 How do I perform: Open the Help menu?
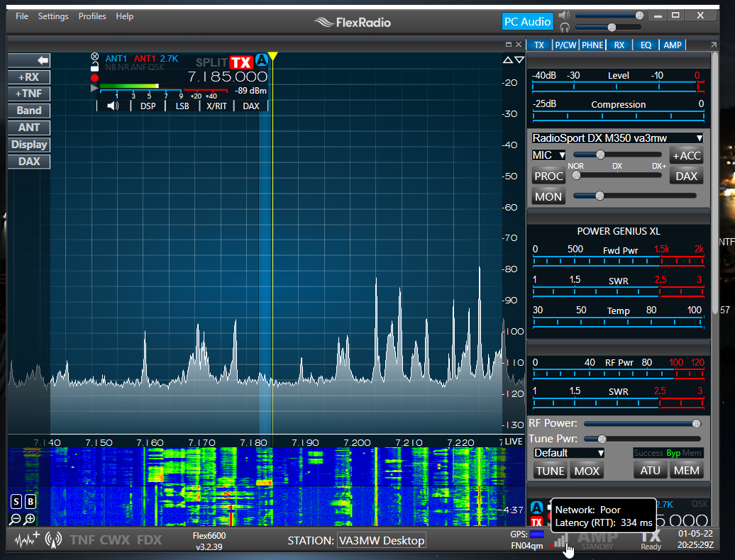click(124, 16)
